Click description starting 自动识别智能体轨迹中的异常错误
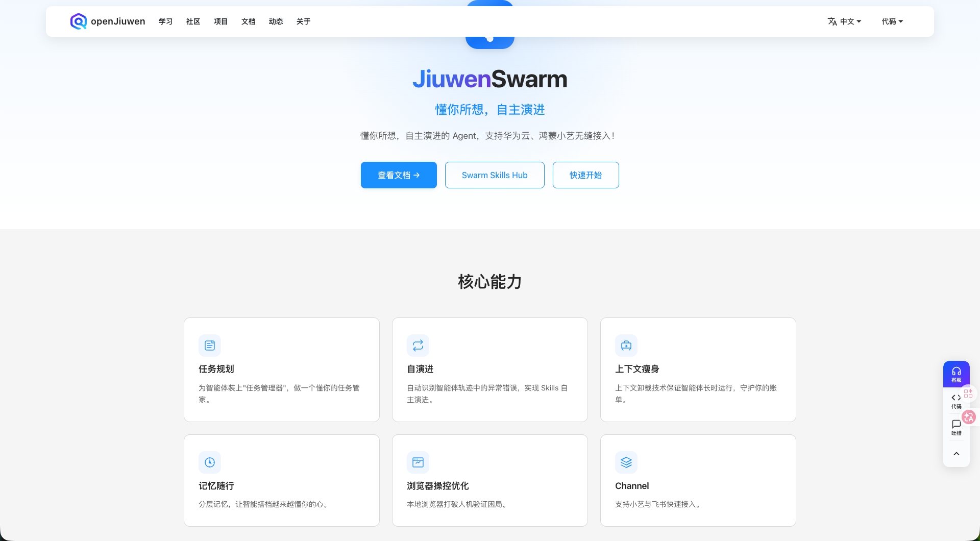 tap(487, 394)
